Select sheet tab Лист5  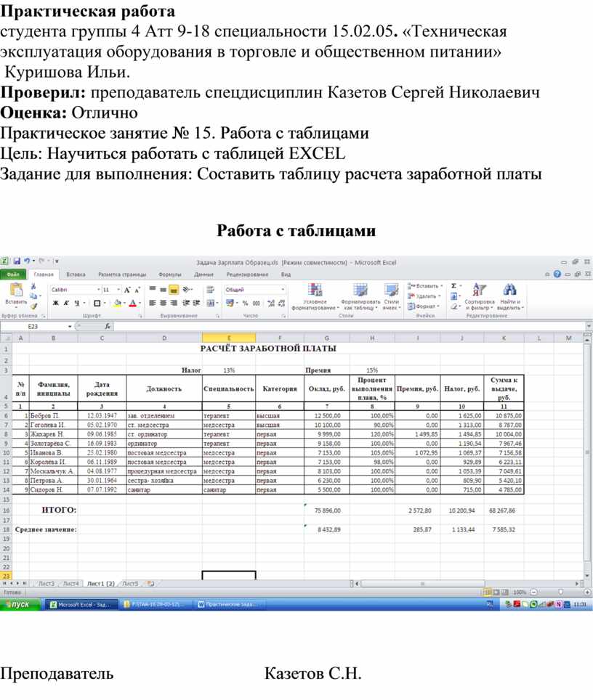[130, 584]
